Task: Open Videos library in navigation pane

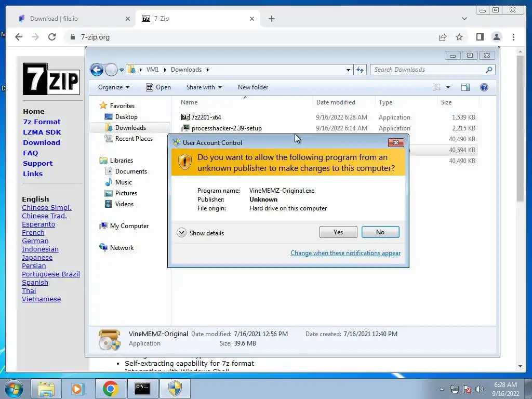Action: (x=119, y=204)
